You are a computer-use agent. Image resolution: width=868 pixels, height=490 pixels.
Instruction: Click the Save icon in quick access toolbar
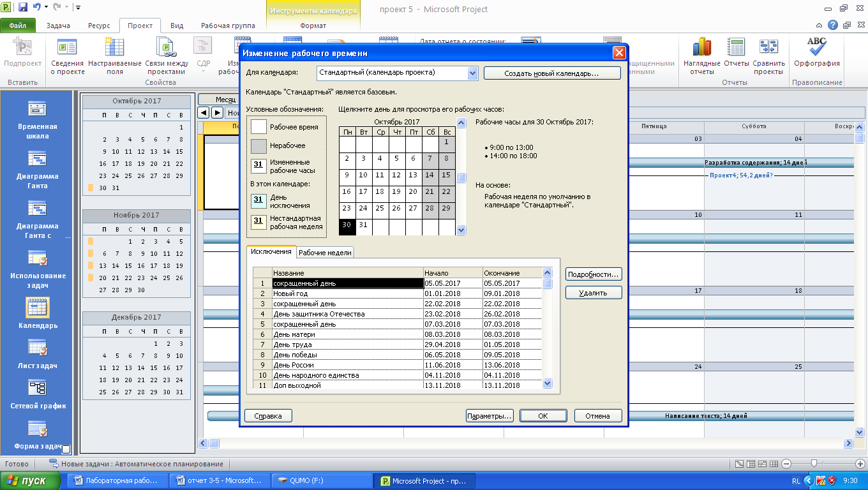(x=23, y=8)
